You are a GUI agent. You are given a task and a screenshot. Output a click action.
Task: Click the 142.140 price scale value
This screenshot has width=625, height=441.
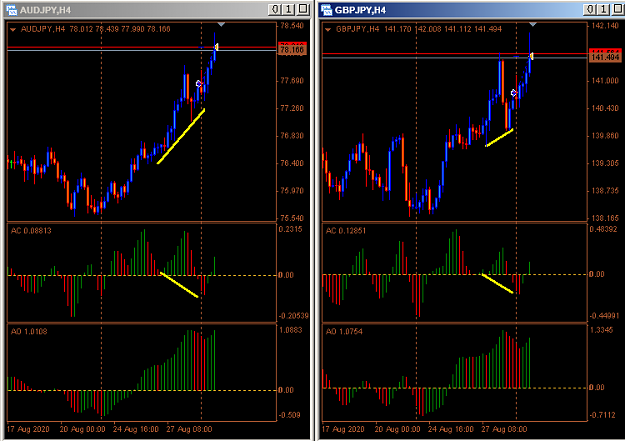coord(605,26)
